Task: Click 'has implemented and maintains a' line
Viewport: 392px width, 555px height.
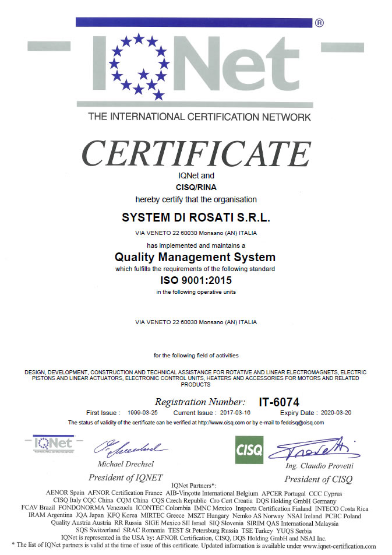Action: [x=196, y=245]
